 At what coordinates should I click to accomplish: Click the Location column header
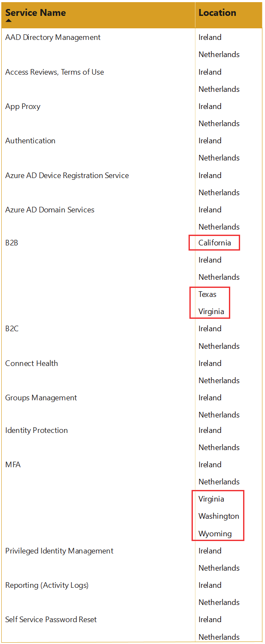pyautogui.click(x=217, y=12)
